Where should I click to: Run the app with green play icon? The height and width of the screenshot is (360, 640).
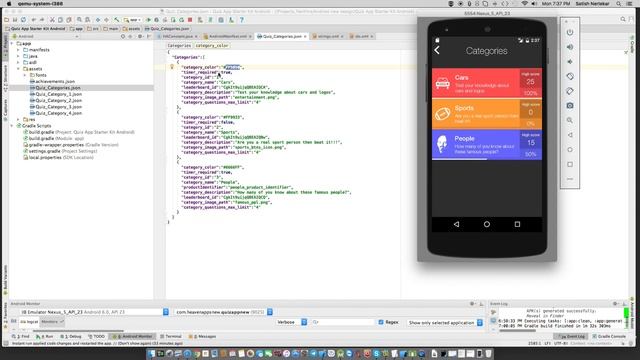pos(149,20)
